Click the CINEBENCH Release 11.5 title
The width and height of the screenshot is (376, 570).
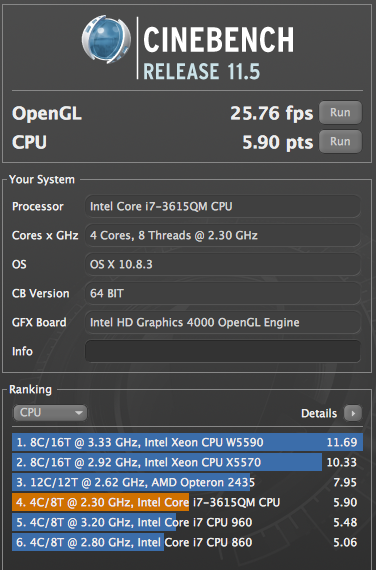point(219,53)
